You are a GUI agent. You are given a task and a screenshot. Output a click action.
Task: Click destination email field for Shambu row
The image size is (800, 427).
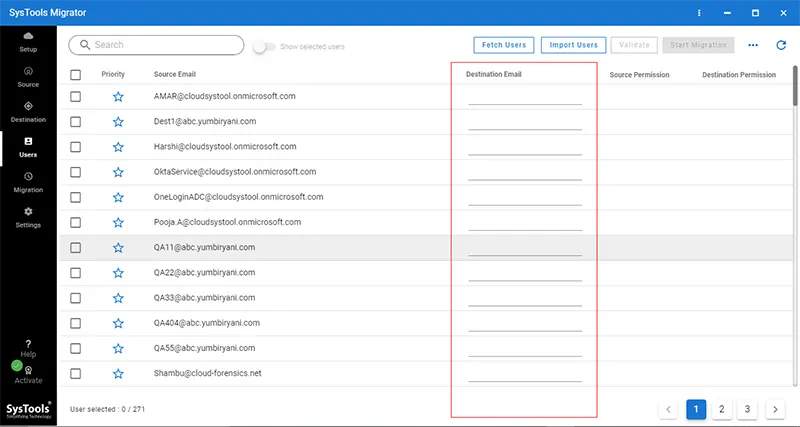click(525, 375)
